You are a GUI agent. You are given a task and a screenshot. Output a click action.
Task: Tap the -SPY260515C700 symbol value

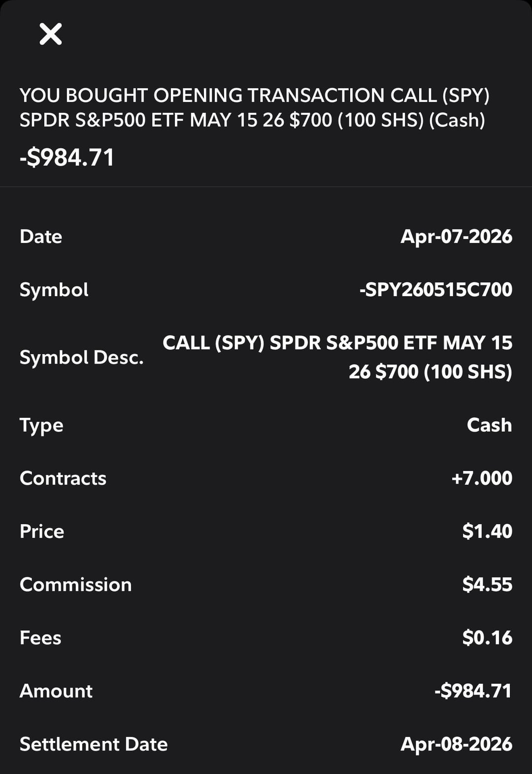click(435, 290)
